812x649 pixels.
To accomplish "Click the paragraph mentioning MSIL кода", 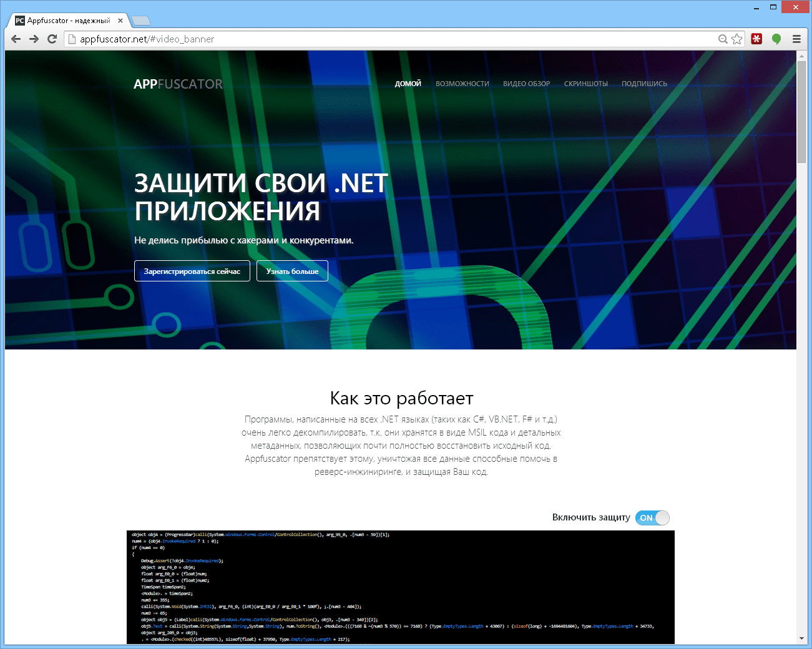I will (x=401, y=446).
